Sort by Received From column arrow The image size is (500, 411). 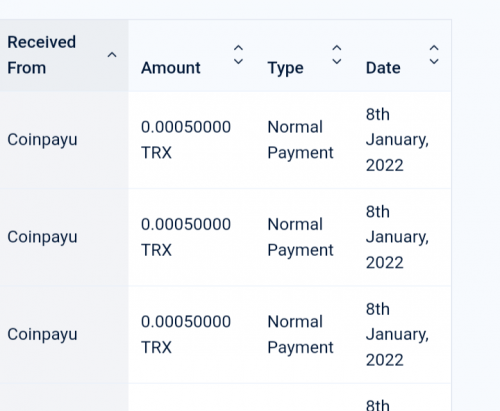pyautogui.click(x=112, y=55)
